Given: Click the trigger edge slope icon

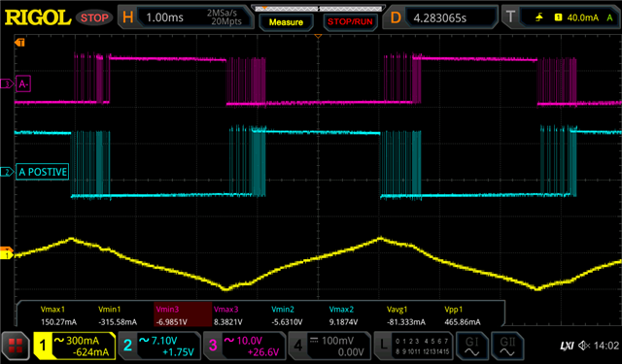Looking at the screenshot, I should coord(538,17).
